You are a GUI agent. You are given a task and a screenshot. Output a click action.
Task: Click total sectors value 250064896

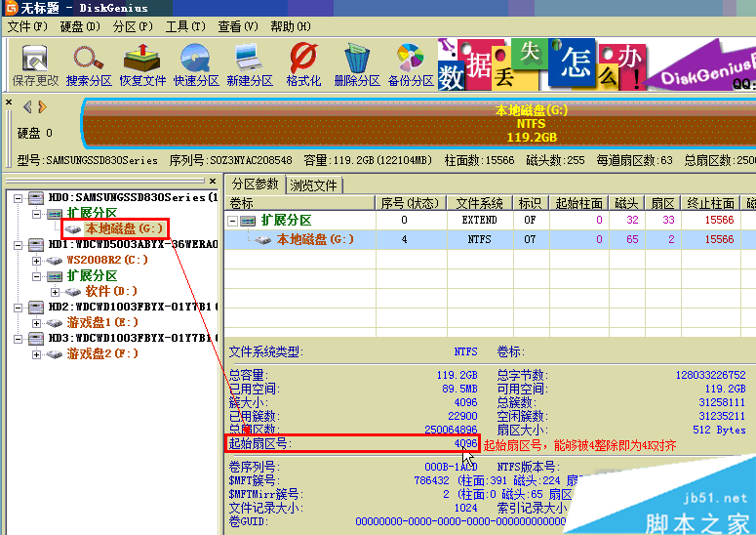[451, 430]
